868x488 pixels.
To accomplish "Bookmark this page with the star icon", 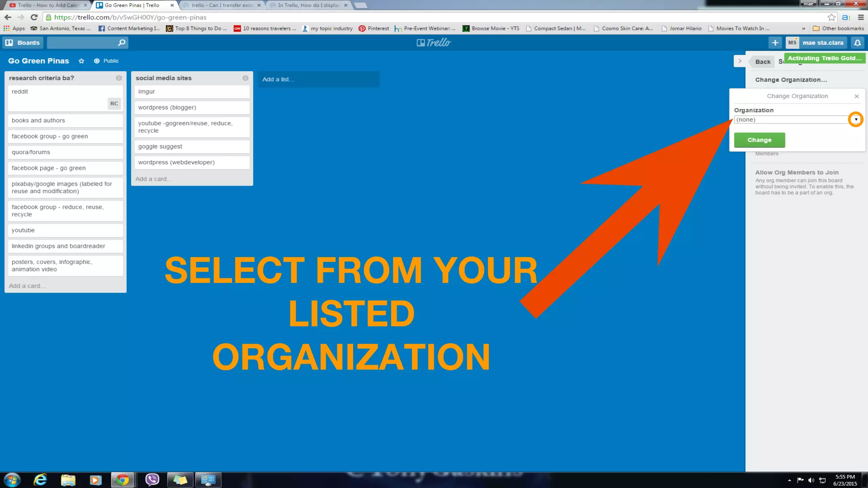I will pyautogui.click(x=832, y=17).
